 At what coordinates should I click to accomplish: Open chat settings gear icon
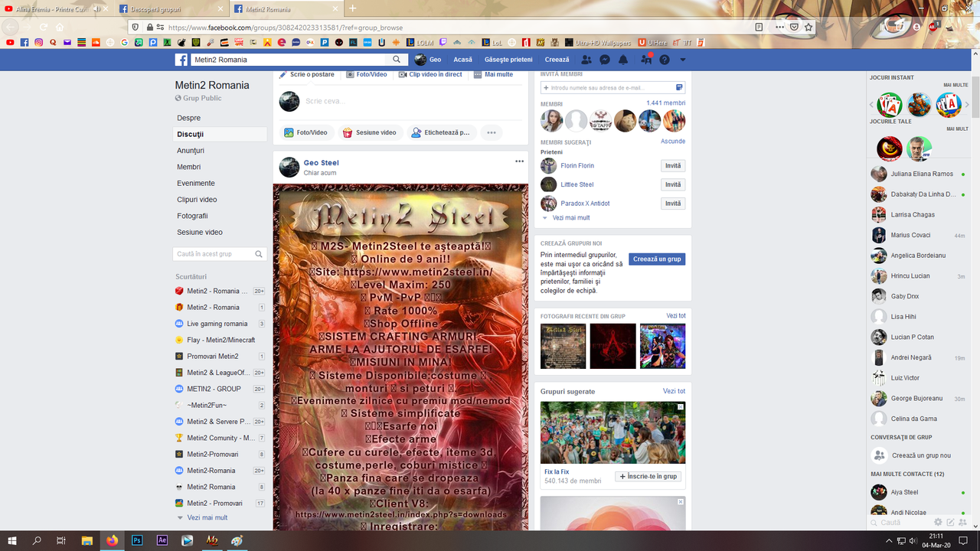938,523
